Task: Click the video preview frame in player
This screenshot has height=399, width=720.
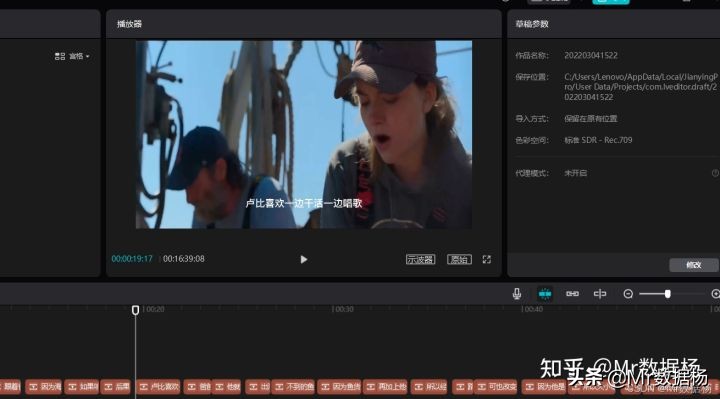Action: coord(304,135)
